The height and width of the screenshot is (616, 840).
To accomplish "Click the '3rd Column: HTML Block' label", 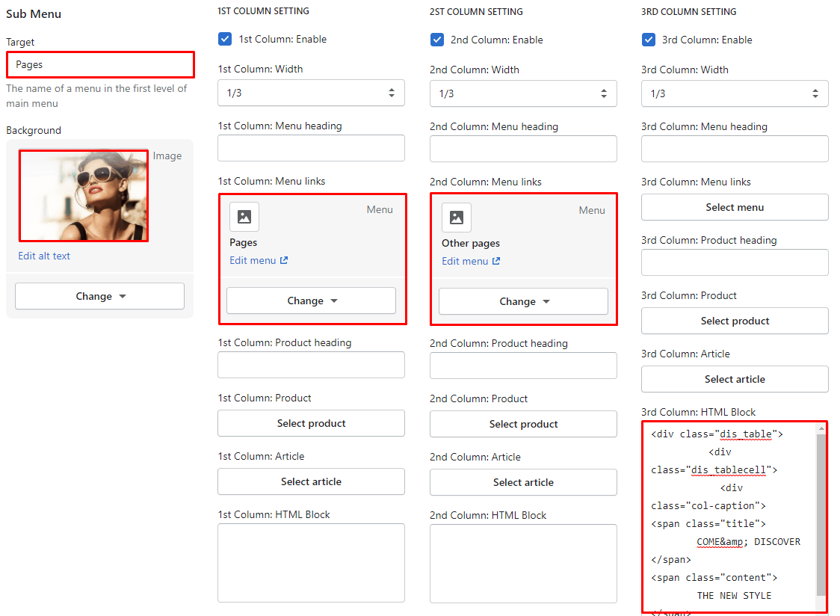I will [698, 412].
